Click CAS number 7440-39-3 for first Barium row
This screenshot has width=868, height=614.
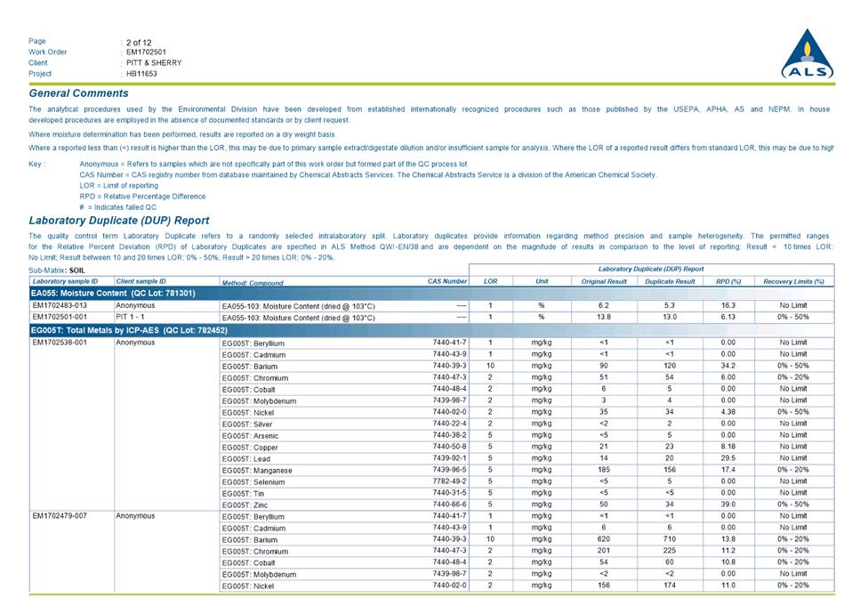(x=449, y=366)
